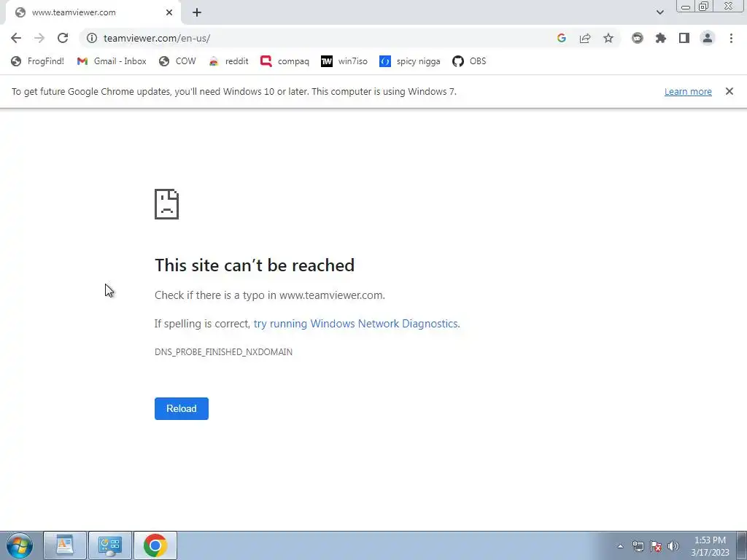
Task: Open Chrome three-dot menu
Action: pos(731,38)
